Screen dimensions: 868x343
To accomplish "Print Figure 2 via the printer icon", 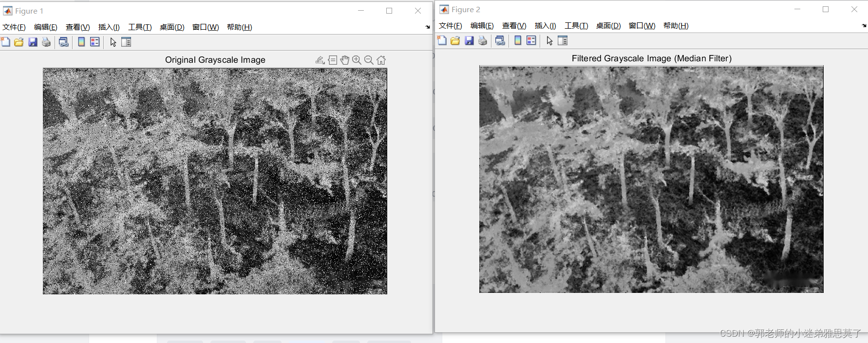I will [x=483, y=40].
